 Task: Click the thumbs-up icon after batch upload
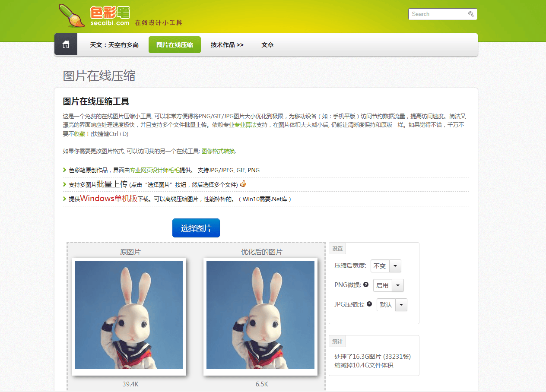(x=243, y=184)
